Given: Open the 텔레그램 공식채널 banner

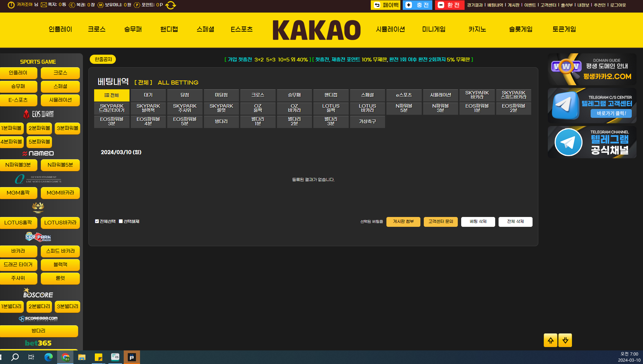Looking at the screenshot, I should tap(592, 142).
